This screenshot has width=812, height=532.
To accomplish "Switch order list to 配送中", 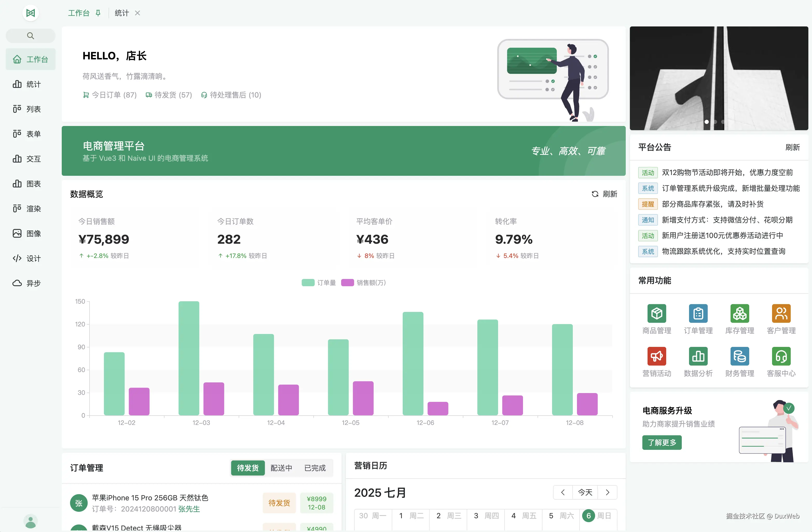I will 281,468.
